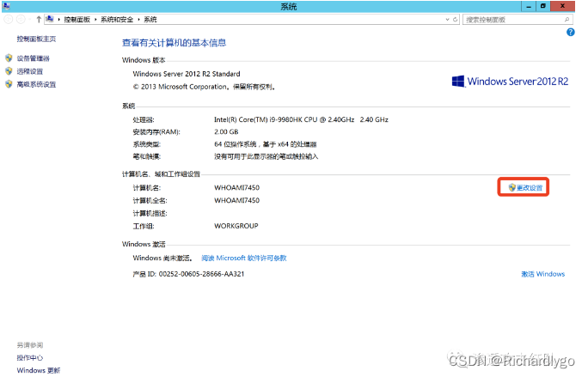Click the shield icon next to Remote Settings
The width and height of the screenshot is (588, 377).
click(x=9, y=71)
